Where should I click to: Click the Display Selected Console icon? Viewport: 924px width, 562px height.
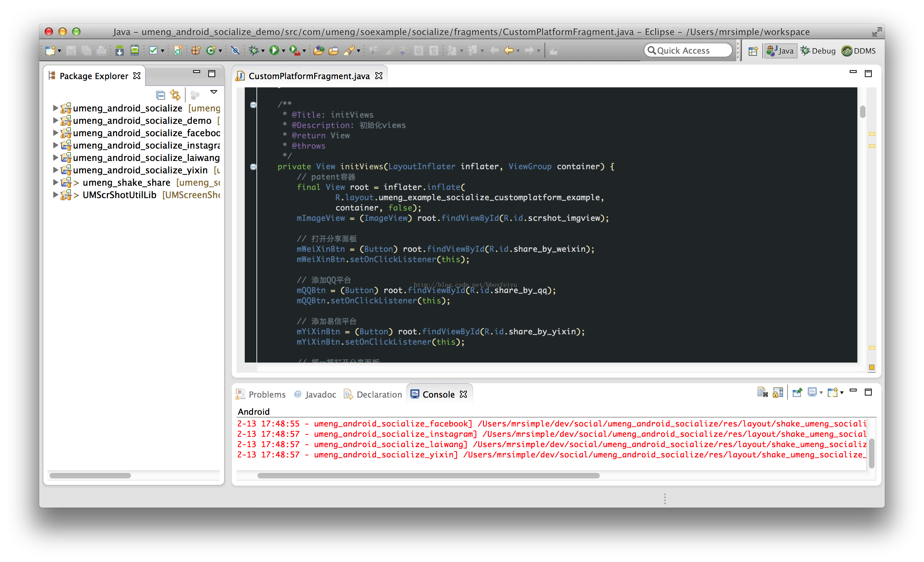[812, 392]
